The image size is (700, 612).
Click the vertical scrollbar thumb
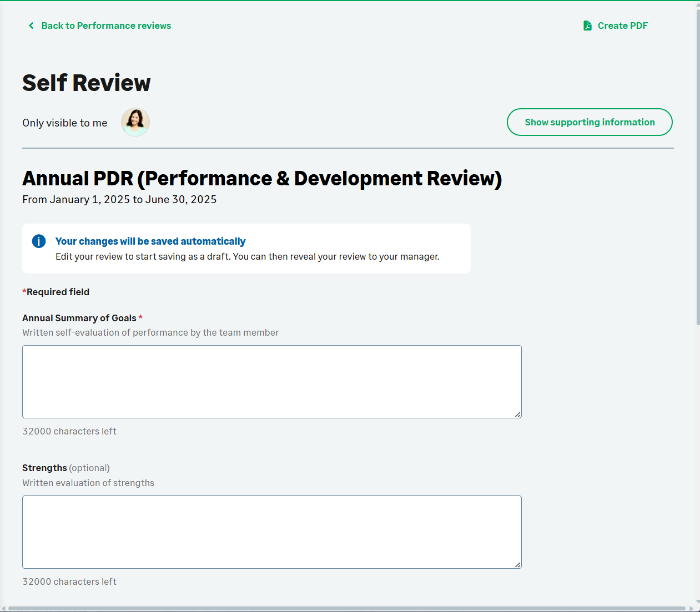click(697, 166)
